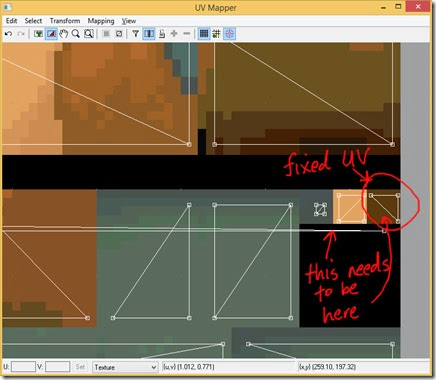
Task: Click the zoom-to-region magnifier icon
Action: pyautogui.click(x=88, y=34)
